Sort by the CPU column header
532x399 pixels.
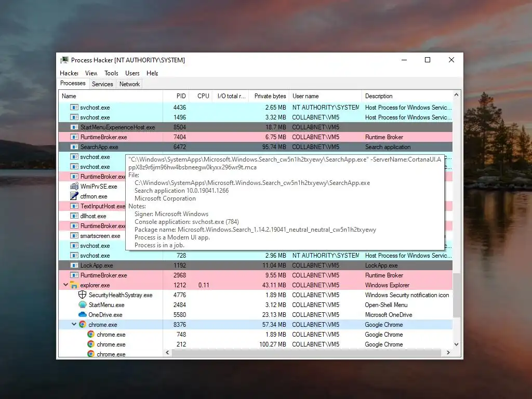tap(201, 96)
